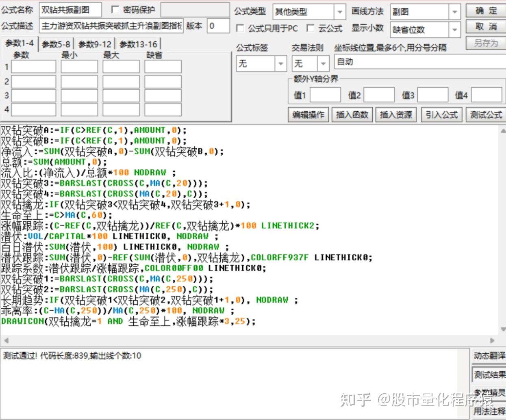Click the code editor scroll-up arrow
The image size is (506, 420).
(x=502, y=130)
